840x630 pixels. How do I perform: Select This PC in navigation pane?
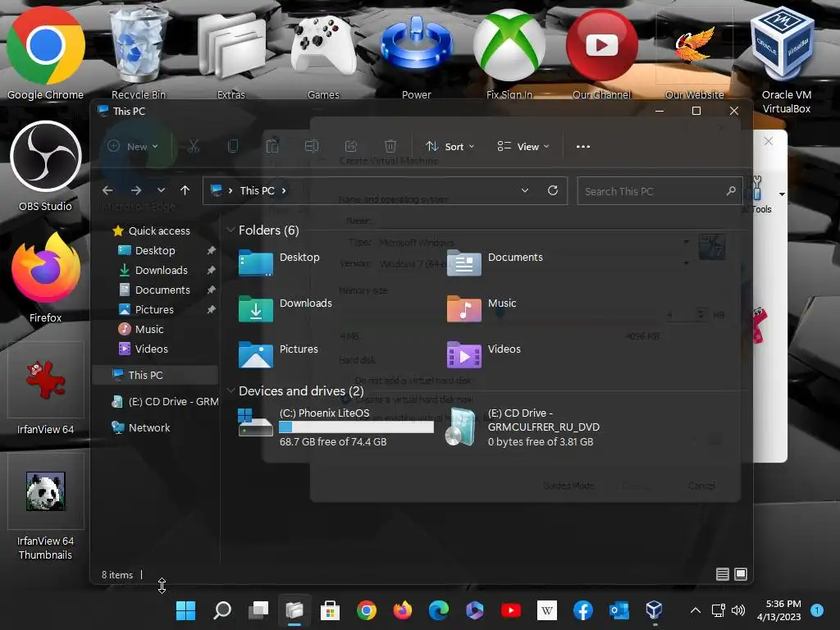(155, 375)
